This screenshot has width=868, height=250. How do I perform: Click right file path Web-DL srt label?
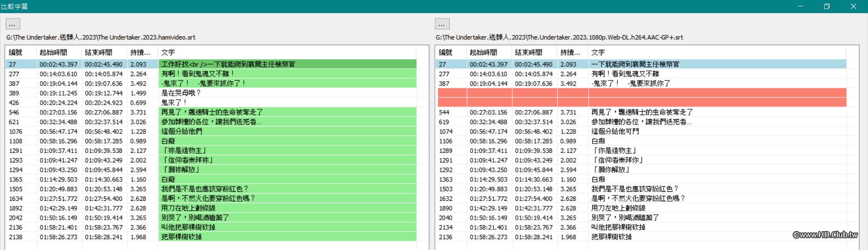tap(559, 37)
